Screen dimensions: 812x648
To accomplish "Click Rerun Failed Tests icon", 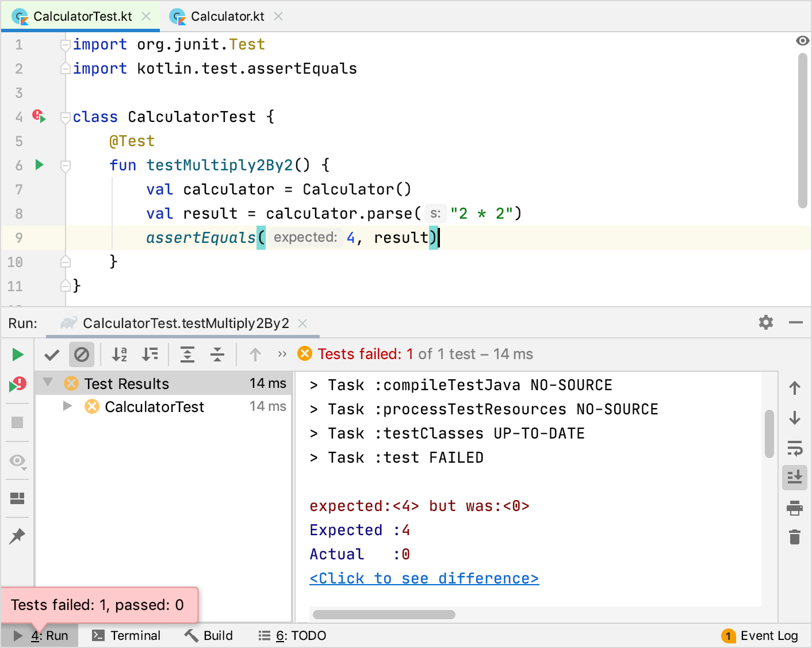I will pyautogui.click(x=18, y=384).
